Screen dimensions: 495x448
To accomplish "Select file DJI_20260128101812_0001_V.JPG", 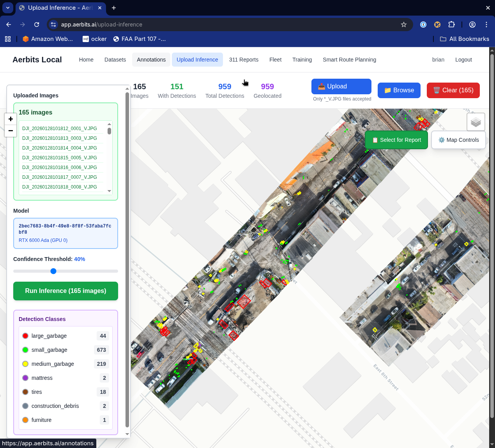I will (59, 128).
